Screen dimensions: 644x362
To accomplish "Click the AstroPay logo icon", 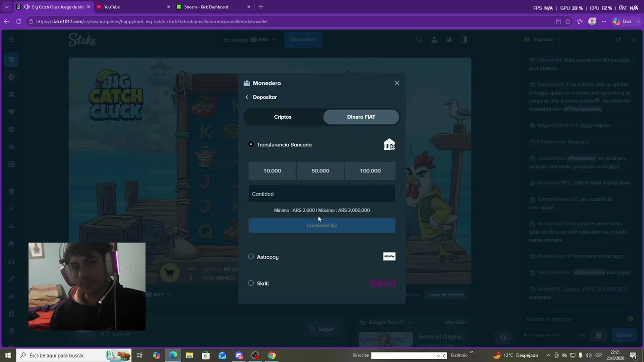I will pos(389,256).
